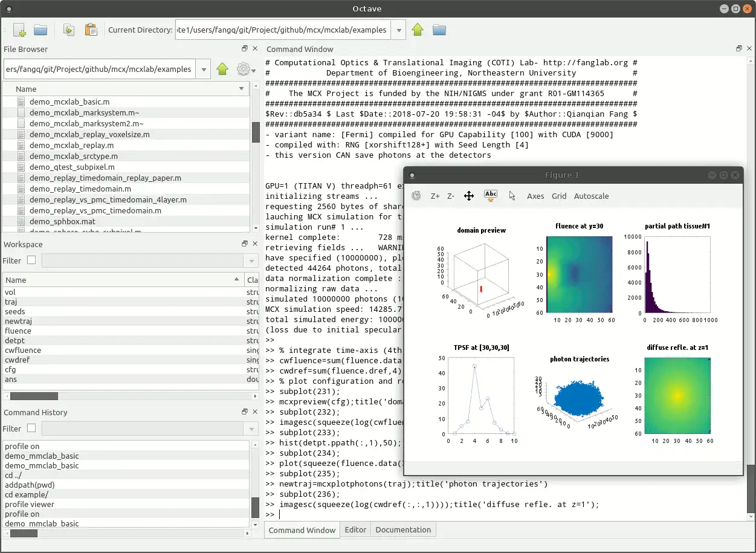Image resolution: width=756 pixels, height=553 pixels.
Task: Click the TPSF at [30,30,30] plot
Action: [481, 395]
